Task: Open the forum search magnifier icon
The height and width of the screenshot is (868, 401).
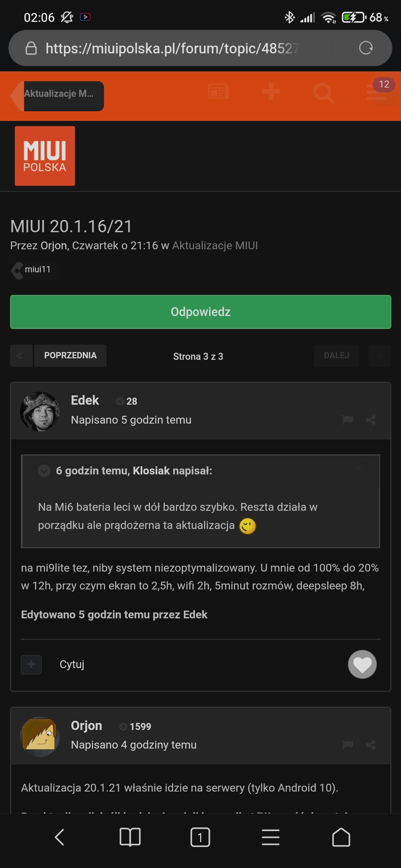Action: click(323, 92)
